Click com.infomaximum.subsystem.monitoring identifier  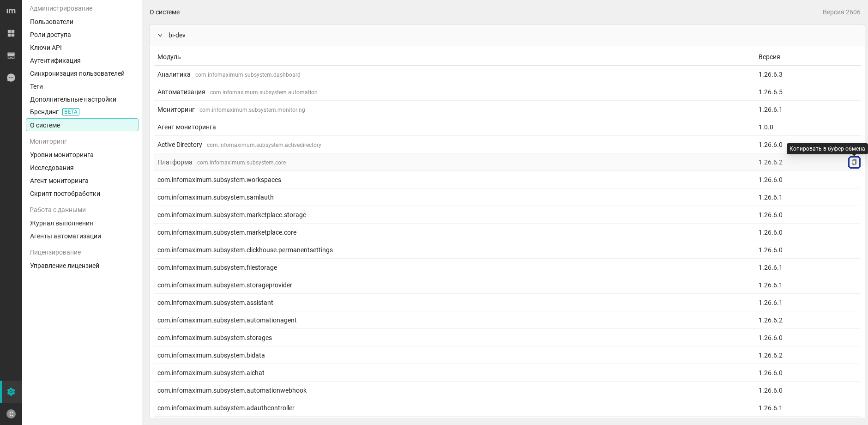pos(252,110)
